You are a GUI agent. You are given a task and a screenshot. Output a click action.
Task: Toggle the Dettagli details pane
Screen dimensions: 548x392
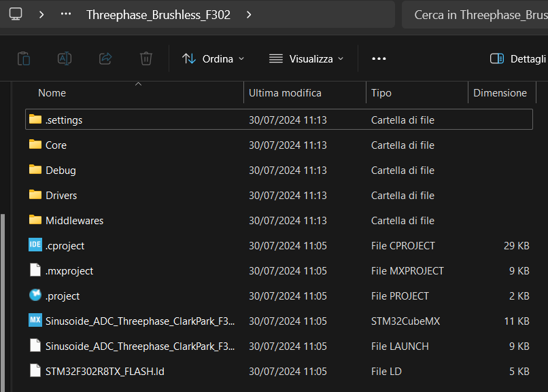tap(518, 58)
